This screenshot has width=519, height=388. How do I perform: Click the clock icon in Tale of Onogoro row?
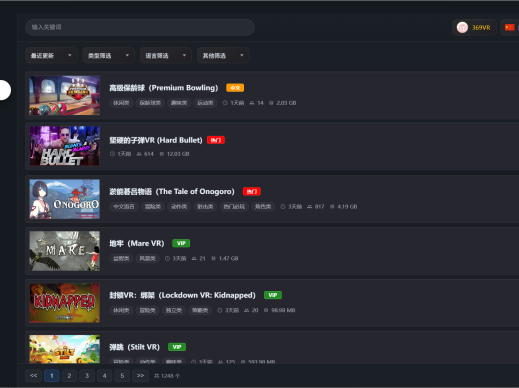pyautogui.click(x=283, y=207)
